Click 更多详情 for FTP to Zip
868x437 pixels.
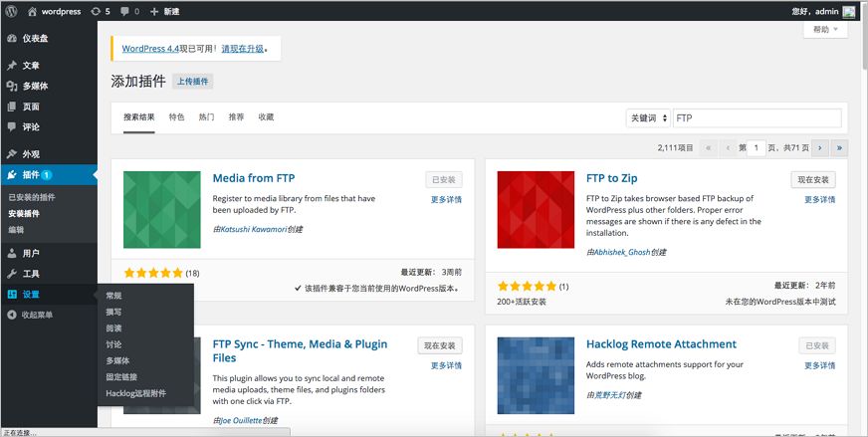(x=820, y=199)
